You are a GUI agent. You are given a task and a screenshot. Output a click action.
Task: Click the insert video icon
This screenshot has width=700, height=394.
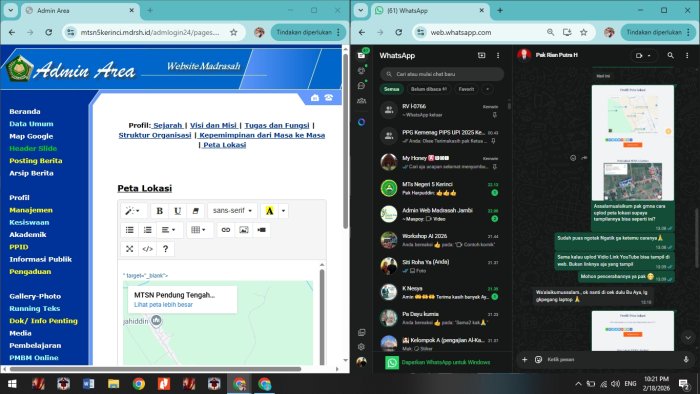(261, 230)
